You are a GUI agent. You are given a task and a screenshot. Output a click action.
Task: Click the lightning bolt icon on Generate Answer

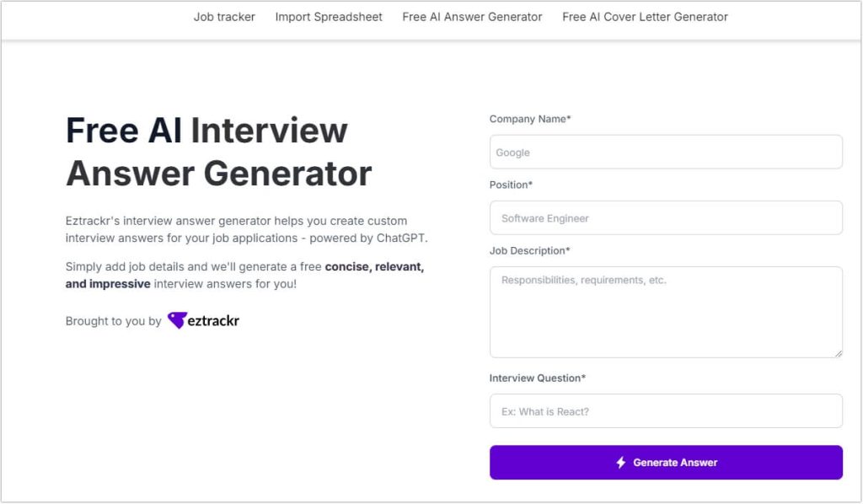pyautogui.click(x=620, y=462)
